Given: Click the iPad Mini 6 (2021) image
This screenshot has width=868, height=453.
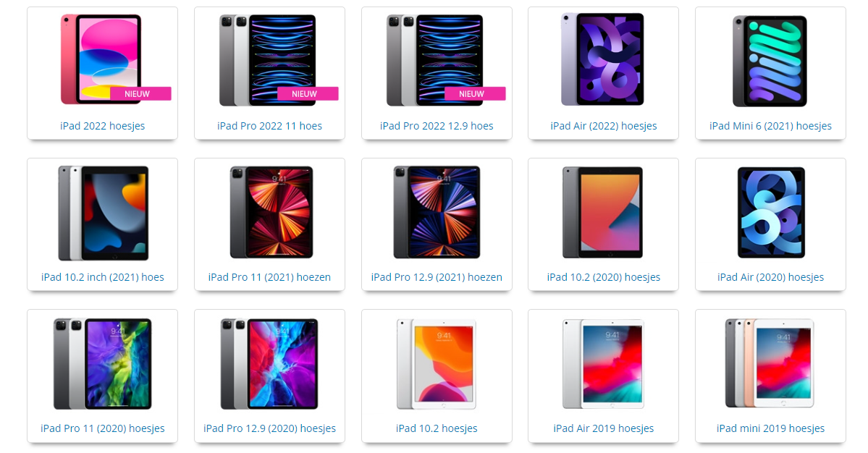Looking at the screenshot, I should 770,61.
